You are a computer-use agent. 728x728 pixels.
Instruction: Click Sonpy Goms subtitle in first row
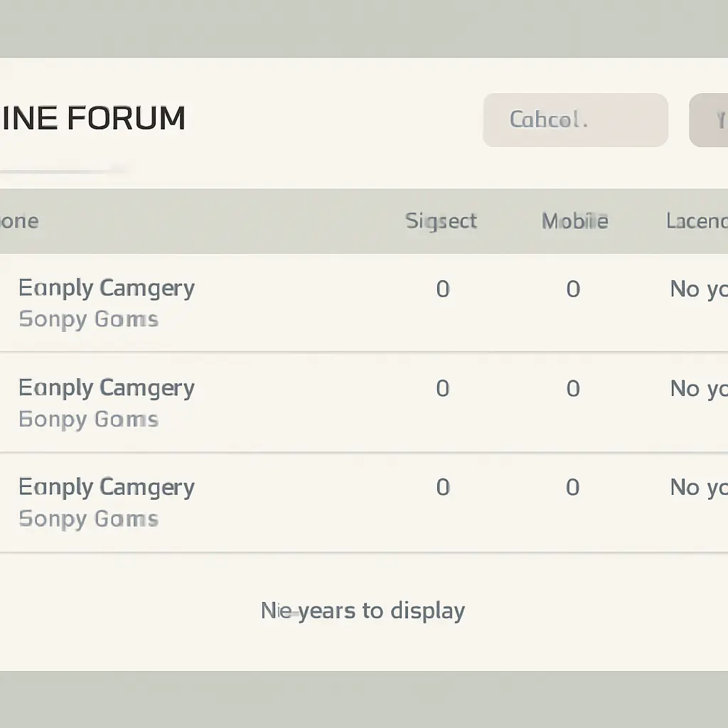pyautogui.click(x=88, y=319)
